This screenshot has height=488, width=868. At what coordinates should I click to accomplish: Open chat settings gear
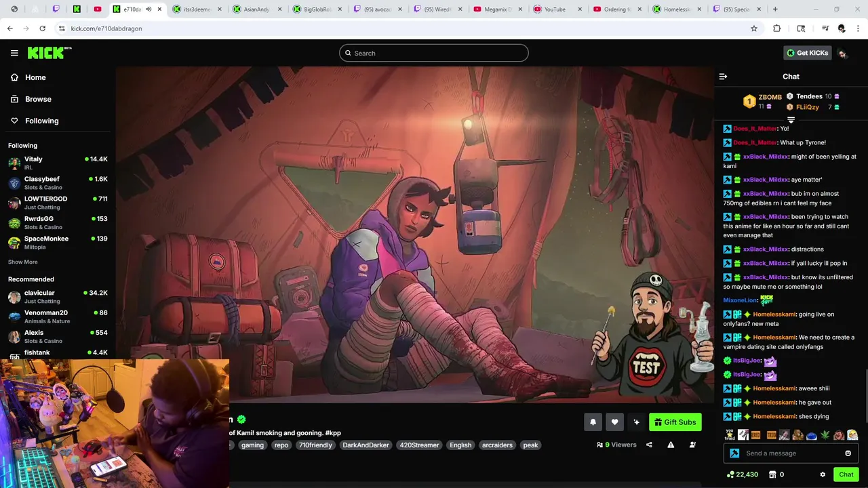tap(823, 474)
